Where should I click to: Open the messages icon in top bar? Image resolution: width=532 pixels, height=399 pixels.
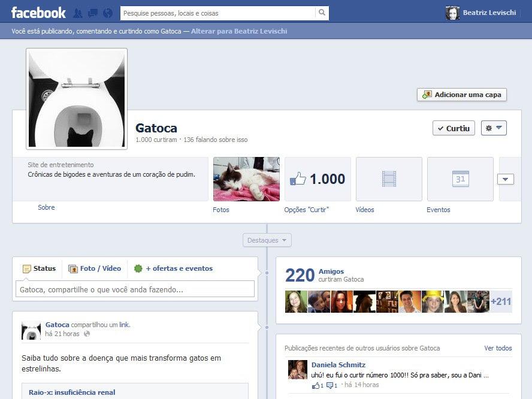(x=93, y=13)
